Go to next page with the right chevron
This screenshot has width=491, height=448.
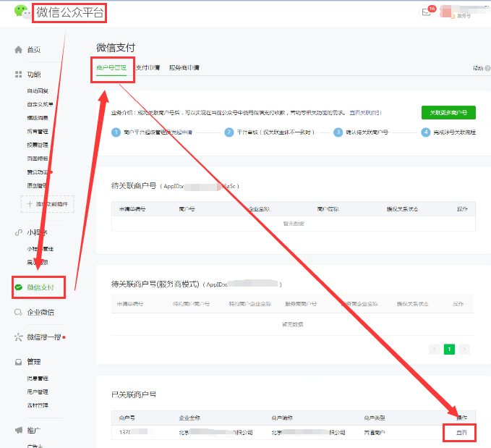[464, 349]
